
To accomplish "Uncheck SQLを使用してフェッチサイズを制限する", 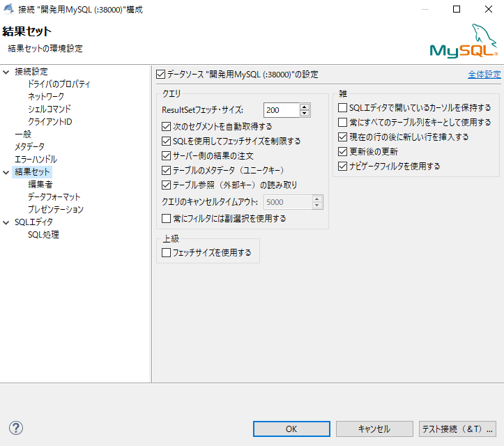I will pyautogui.click(x=166, y=141).
